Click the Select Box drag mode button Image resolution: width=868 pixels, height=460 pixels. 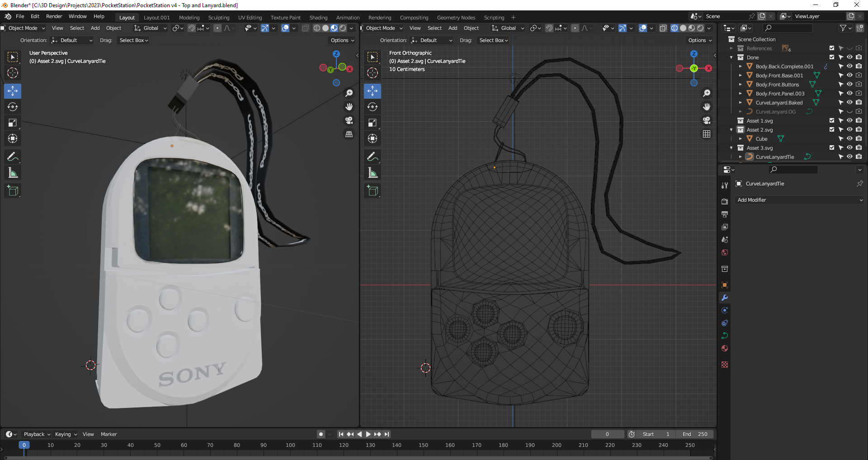coord(133,40)
